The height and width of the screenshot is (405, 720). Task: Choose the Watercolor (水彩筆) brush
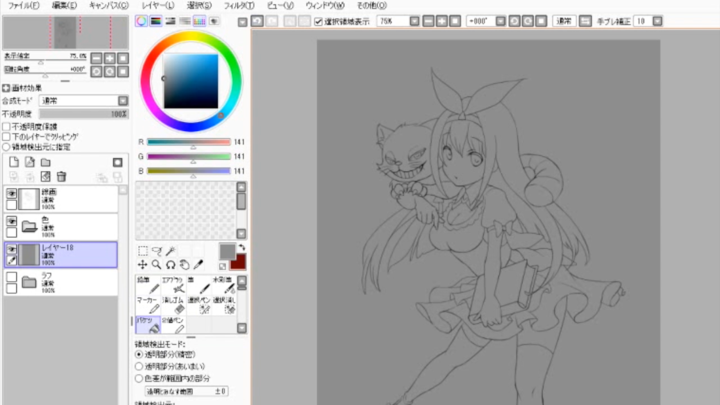224,285
